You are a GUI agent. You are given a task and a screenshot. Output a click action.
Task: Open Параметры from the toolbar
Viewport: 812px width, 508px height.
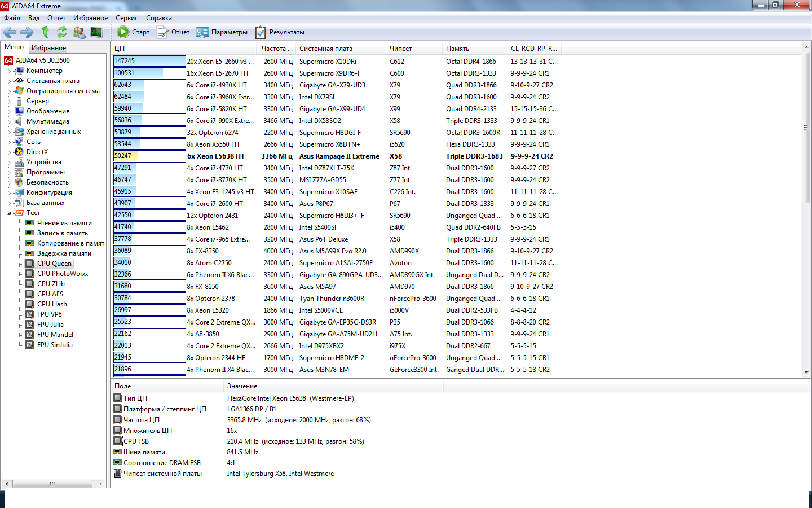point(222,32)
